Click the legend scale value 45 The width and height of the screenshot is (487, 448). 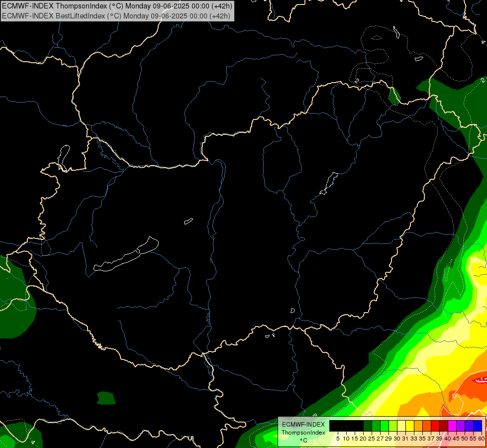[456, 439]
